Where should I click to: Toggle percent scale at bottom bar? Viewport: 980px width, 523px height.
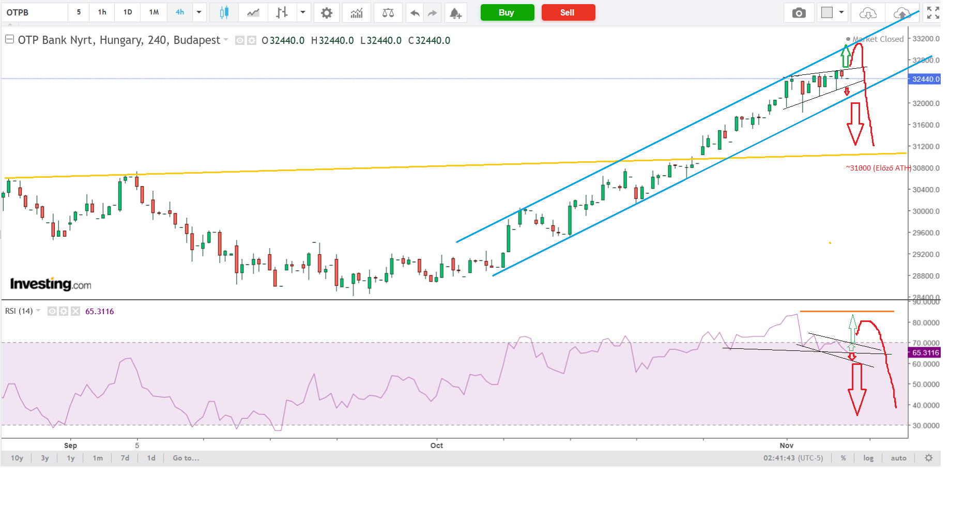pos(843,458)
